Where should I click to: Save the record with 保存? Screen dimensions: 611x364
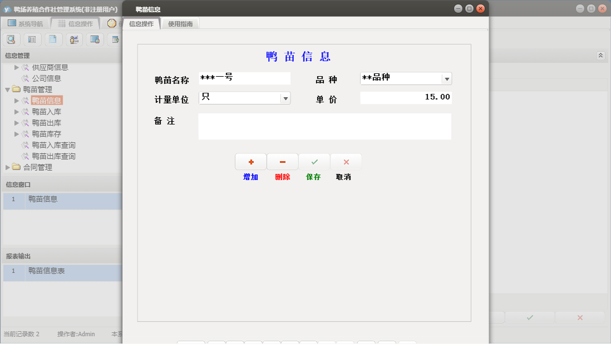pos(314,161)
